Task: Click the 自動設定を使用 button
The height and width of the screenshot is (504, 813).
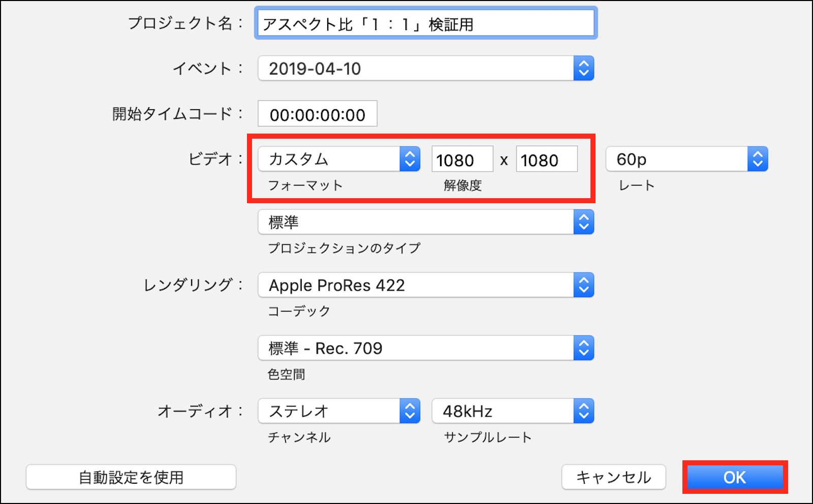Action: click(131, 477)
